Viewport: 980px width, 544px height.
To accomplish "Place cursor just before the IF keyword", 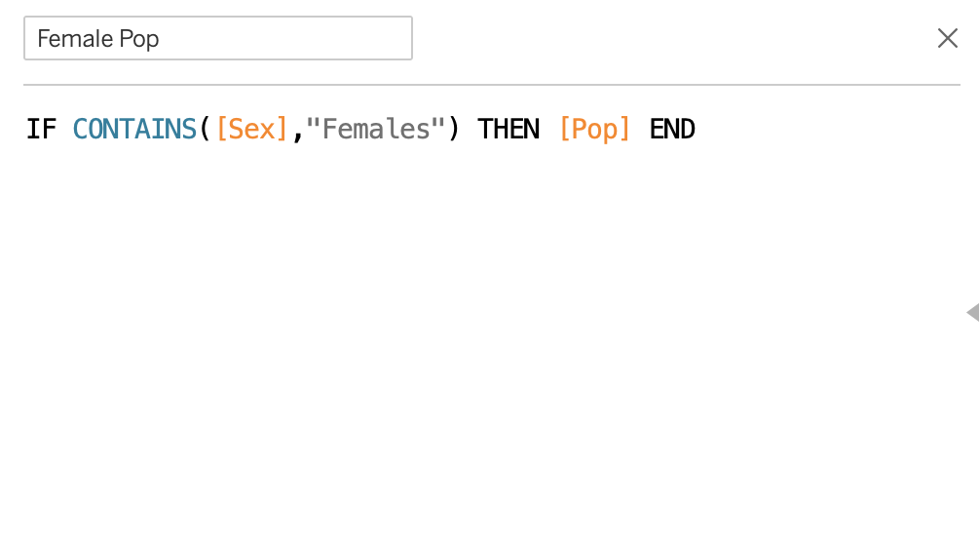I will pyautogui.click(x=26, y=129).
